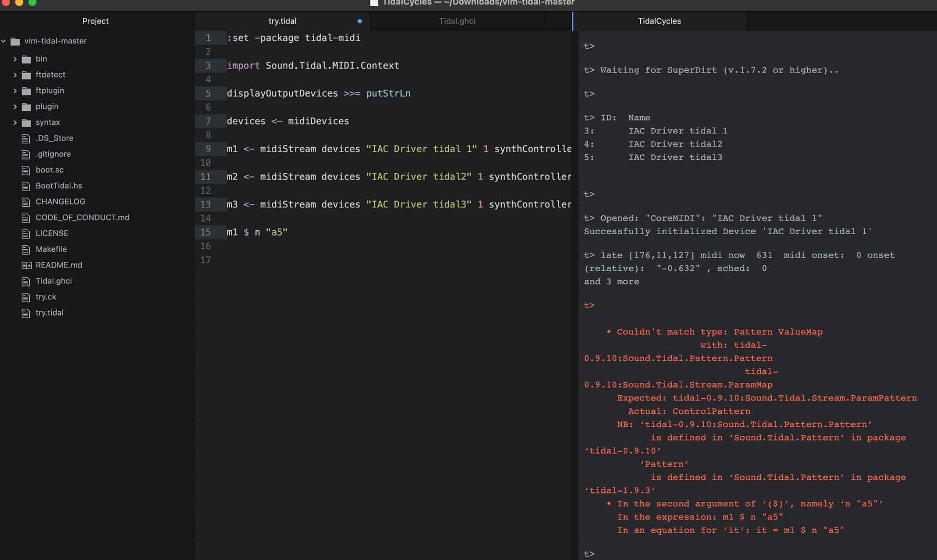Select the TidalCycles pane tab

[659, 21]
